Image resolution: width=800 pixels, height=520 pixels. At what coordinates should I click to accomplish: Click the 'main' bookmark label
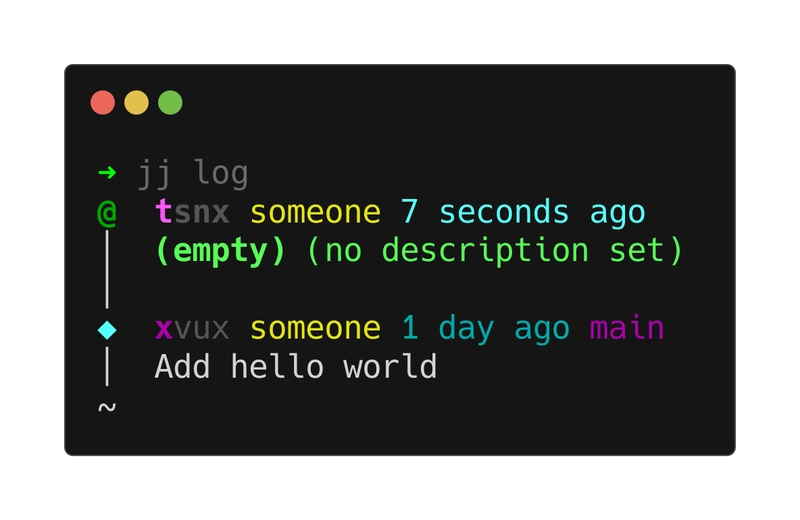[x=627, y=328]
